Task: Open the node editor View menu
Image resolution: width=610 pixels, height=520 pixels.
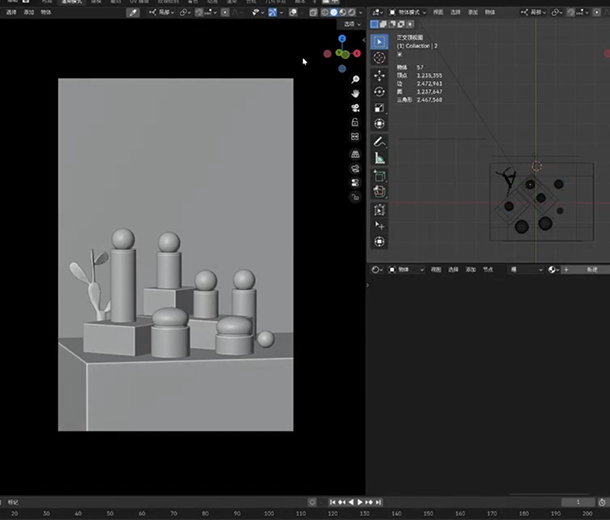Action: click(x=436, y=270)
